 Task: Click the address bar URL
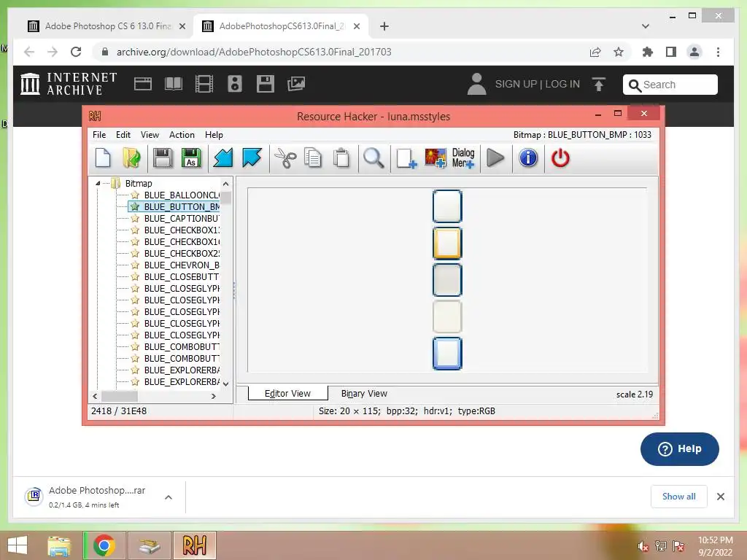254,52
